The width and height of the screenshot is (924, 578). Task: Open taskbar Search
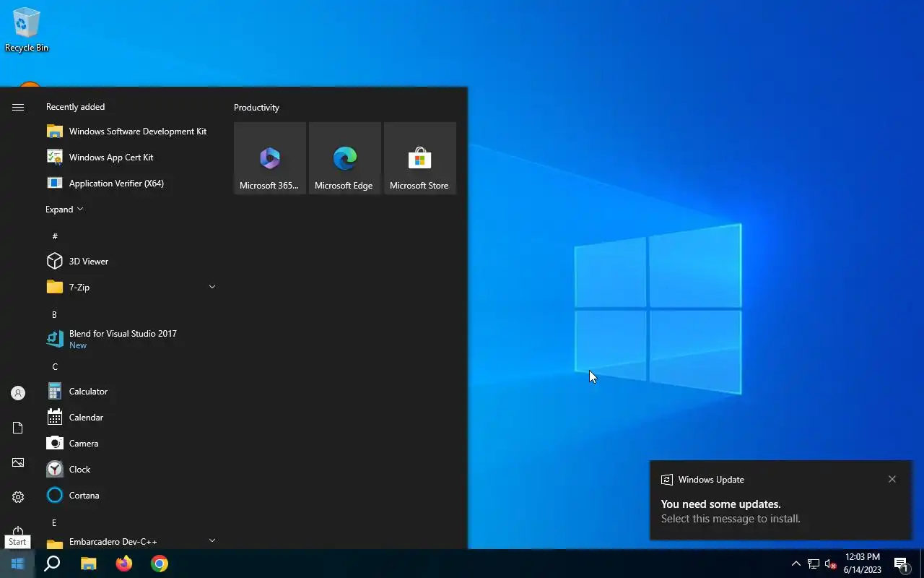tap(52, 564)
